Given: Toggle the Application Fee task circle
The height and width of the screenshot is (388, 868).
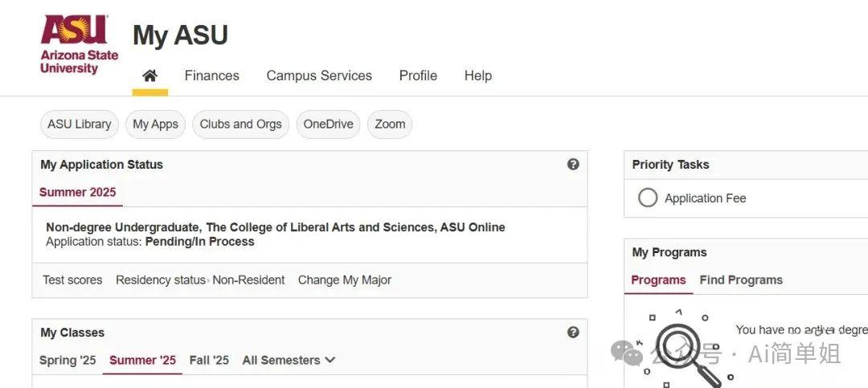Looking at the screenshot, I should pos(648,198).
